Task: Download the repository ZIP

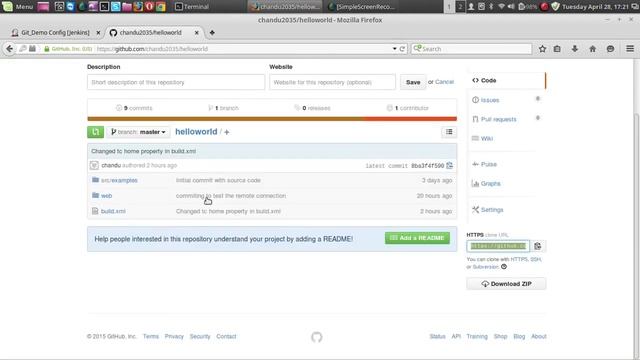Action: pyautogui.click(x=506, y=284)
